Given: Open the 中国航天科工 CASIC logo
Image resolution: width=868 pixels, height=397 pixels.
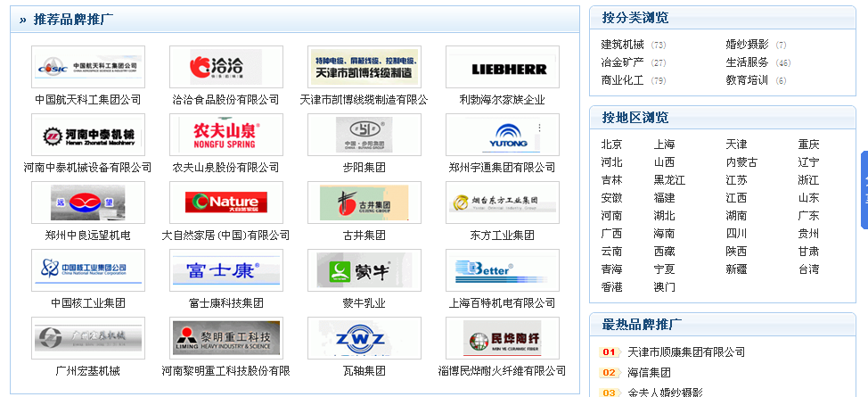Looking at the screenshot, I should point(87,67).
